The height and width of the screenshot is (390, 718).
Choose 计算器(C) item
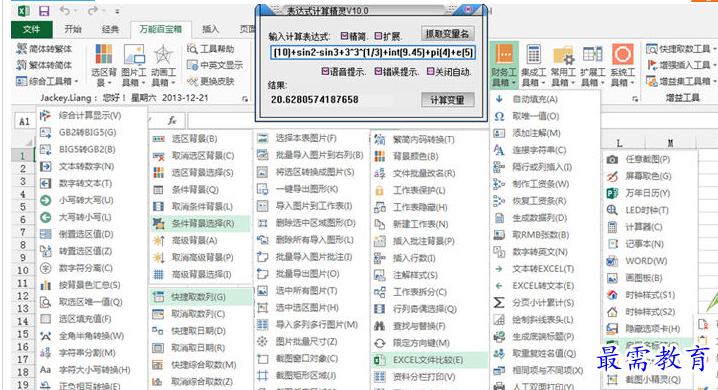point(635,227)
